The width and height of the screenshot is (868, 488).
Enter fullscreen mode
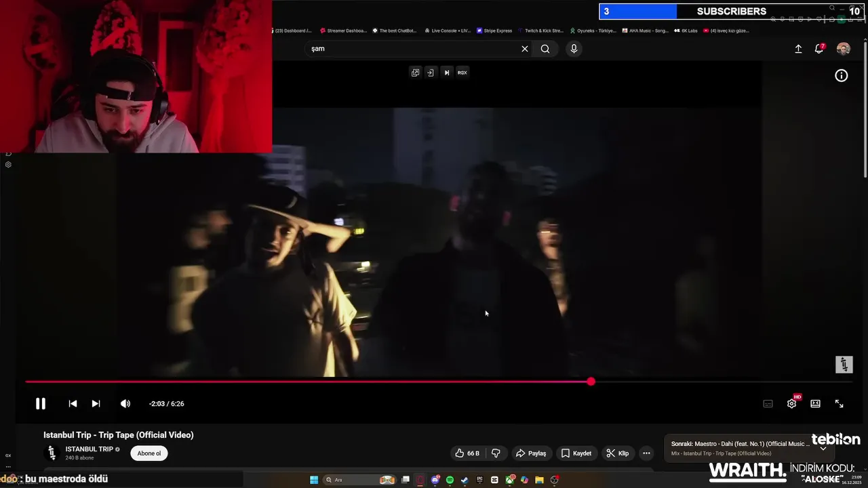coord(839,403)
